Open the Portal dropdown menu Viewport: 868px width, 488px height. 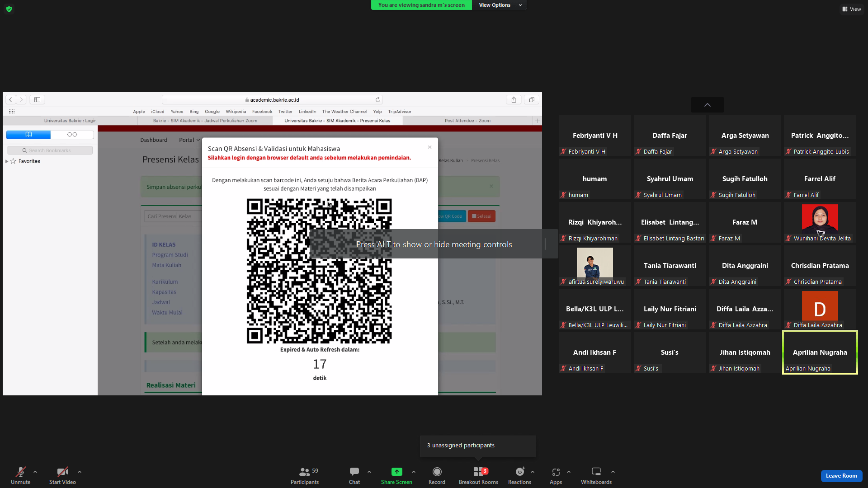189,140
